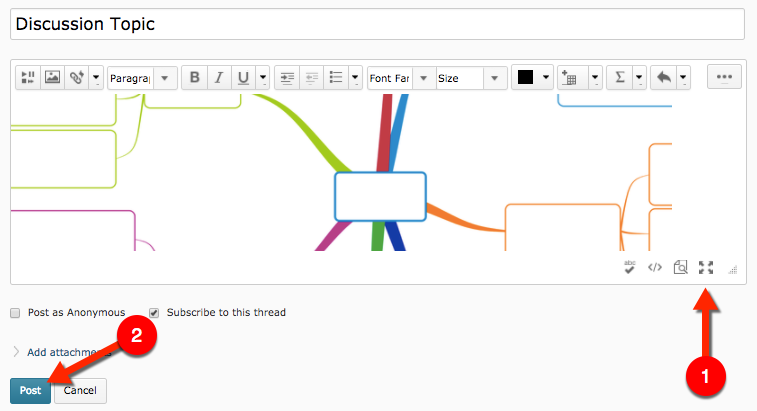The height and width of the screenshot is (411, 757).
Task: Enable the Post as Anonymous checkbox
Action: pyautogui.click(x=15, y=313)
